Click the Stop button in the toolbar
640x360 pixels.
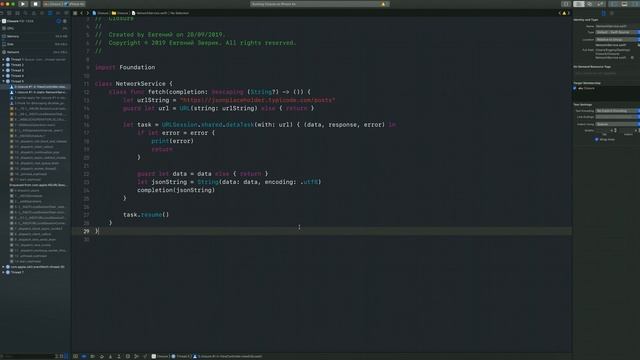tap(35, 4)
